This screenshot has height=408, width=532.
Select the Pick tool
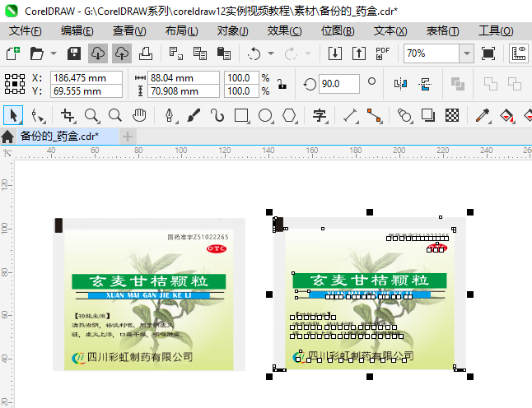coord(13,115)
